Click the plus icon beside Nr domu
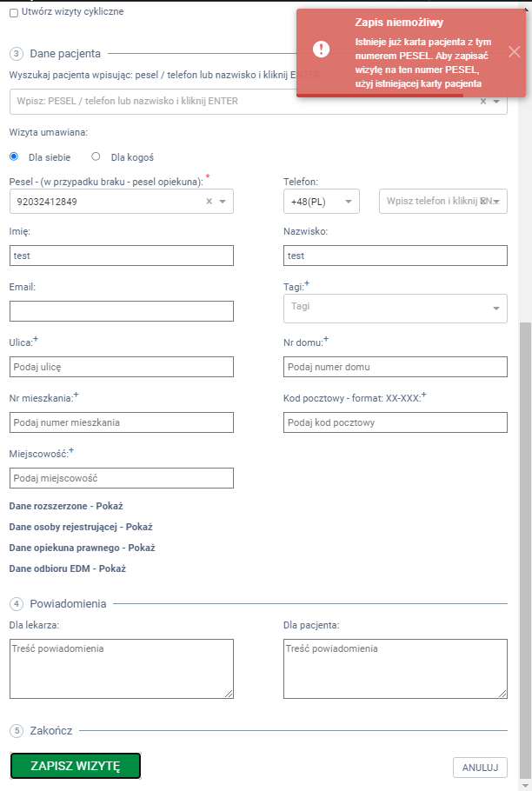Image resolution: width=532 pixels, height=791 pixels. pyautogui.click(x=325, y=338)
